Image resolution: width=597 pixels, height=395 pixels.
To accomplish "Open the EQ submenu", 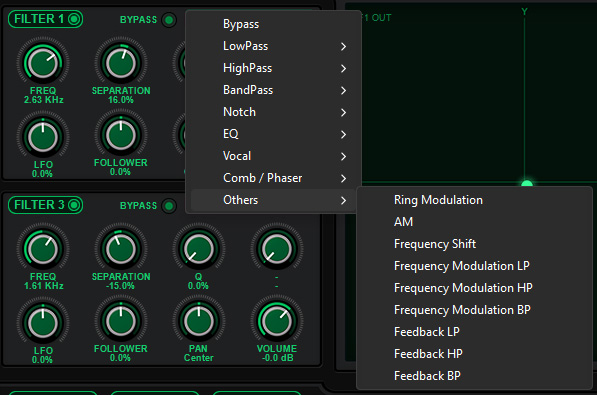I will (273, 134).
